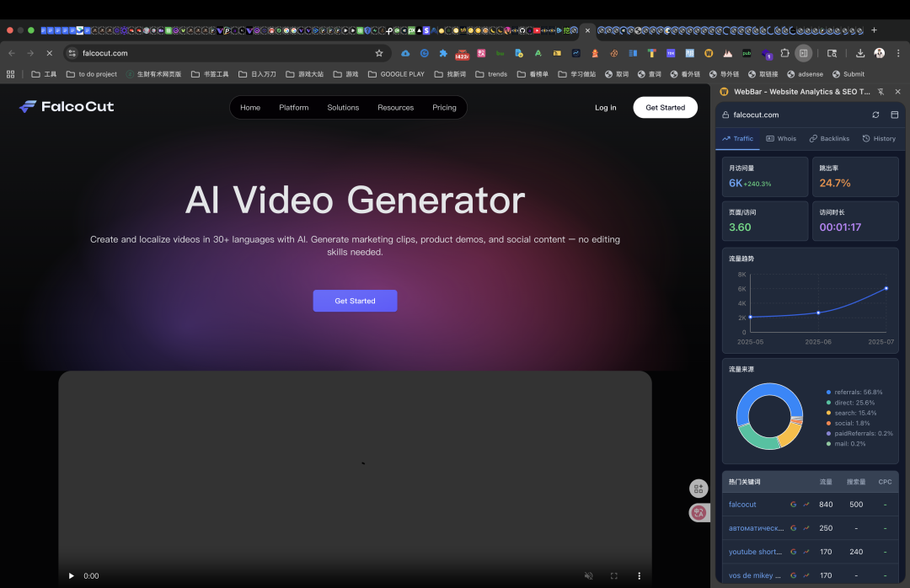Click the WebBar refresh icon next to falcocut.com

875,115
